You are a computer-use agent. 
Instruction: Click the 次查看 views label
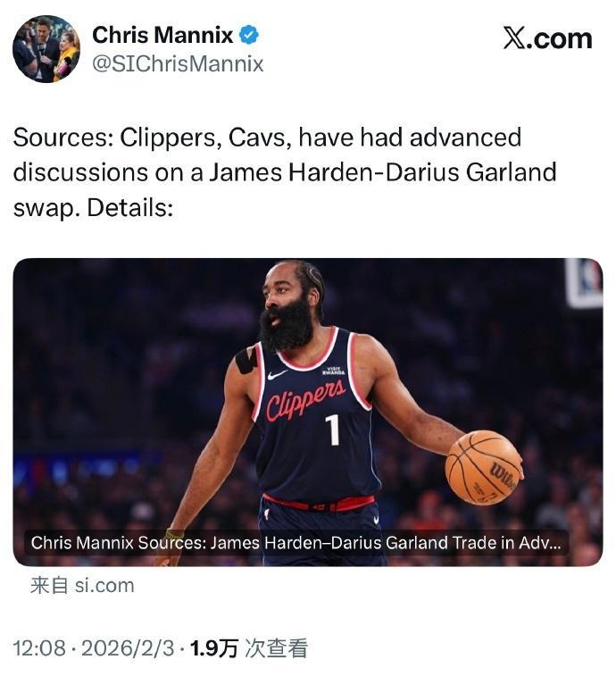277,648
